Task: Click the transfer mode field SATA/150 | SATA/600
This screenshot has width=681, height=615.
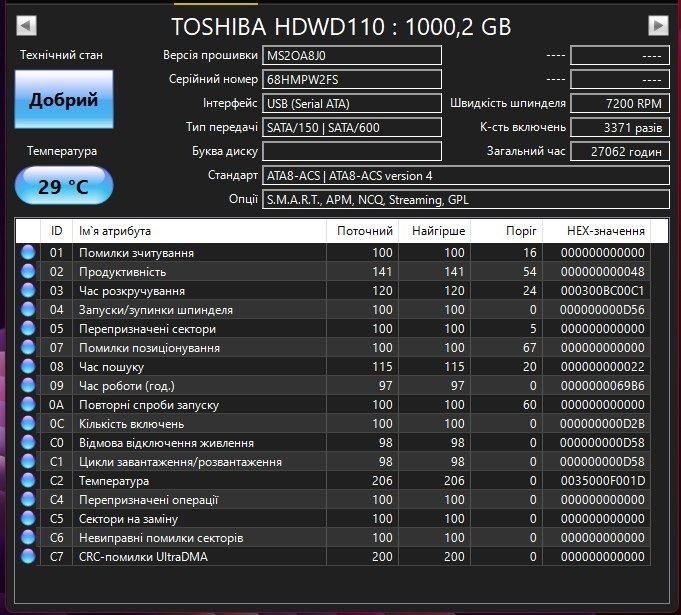Action: 352,127
